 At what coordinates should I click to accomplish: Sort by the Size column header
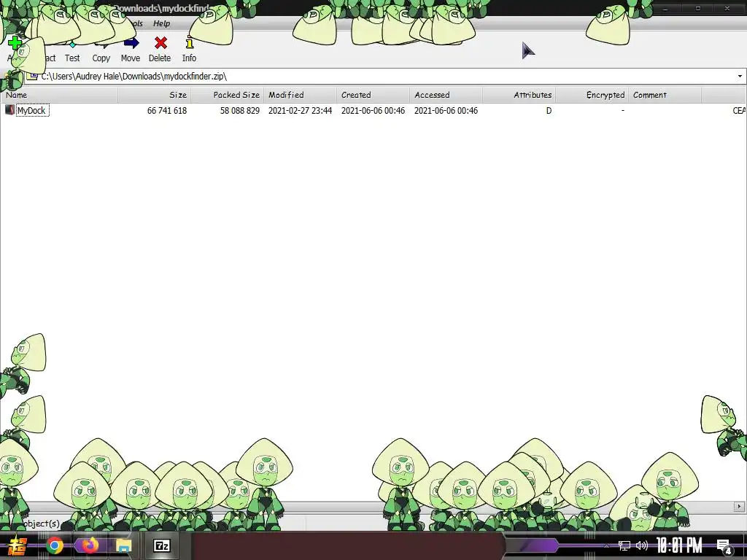155,95
